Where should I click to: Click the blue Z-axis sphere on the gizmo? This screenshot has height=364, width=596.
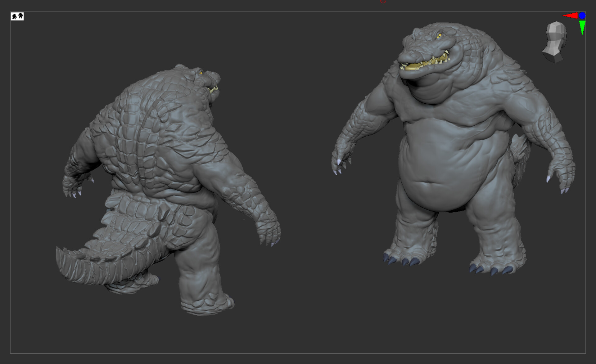[x=583, y=15]
